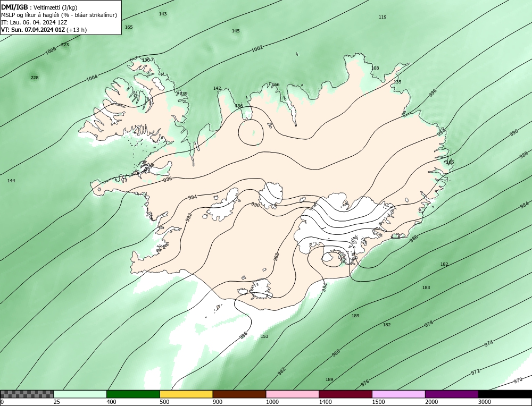Click the legend tick label '1400'
This screenshot has height=406, width=532.
pyautogui.click(x=326, y=402)
